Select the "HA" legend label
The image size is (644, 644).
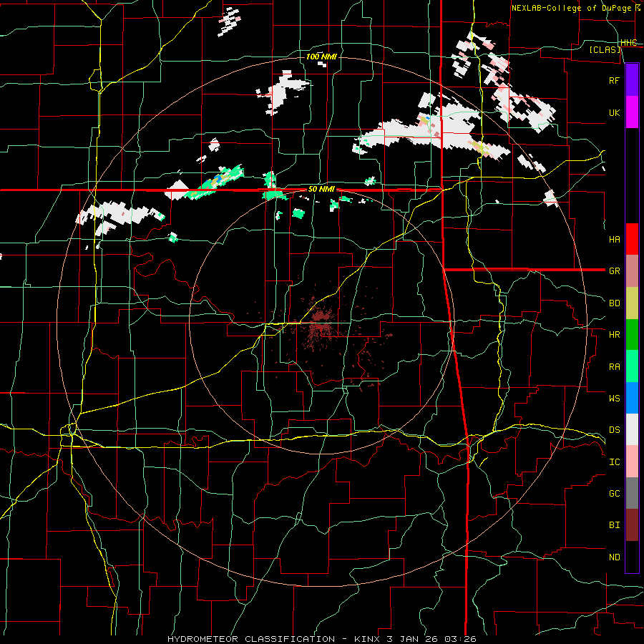(x=614, y=239)
